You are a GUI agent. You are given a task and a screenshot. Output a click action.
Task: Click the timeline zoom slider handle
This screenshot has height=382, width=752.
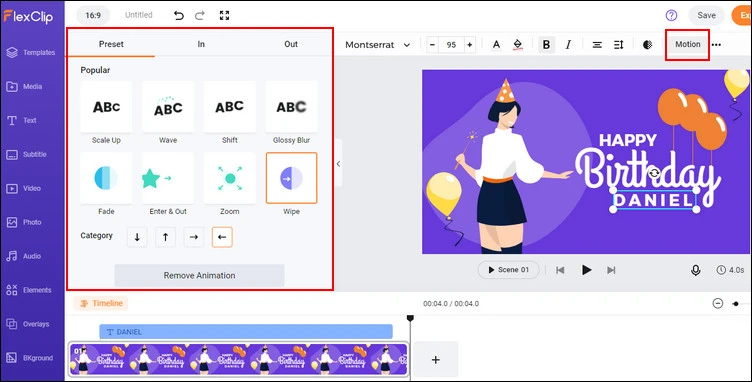tap(736, 303)
